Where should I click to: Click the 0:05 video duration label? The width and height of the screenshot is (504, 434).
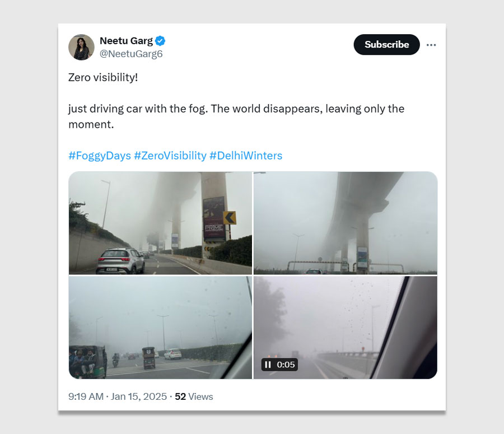coord(286,365)
